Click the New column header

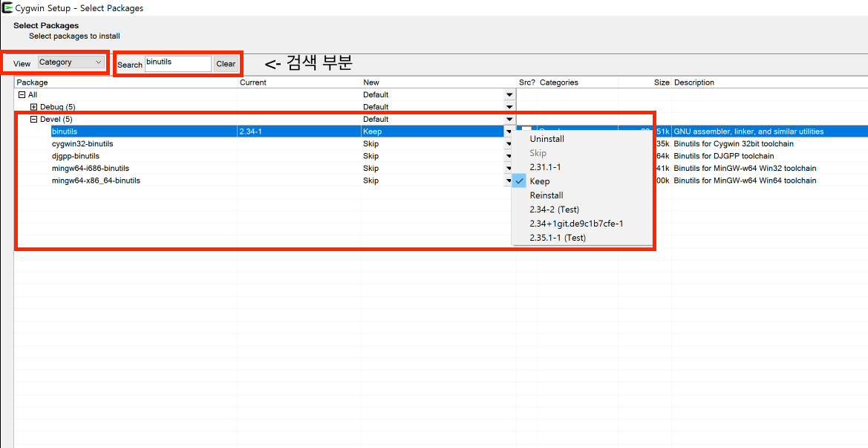click(438, 82)
